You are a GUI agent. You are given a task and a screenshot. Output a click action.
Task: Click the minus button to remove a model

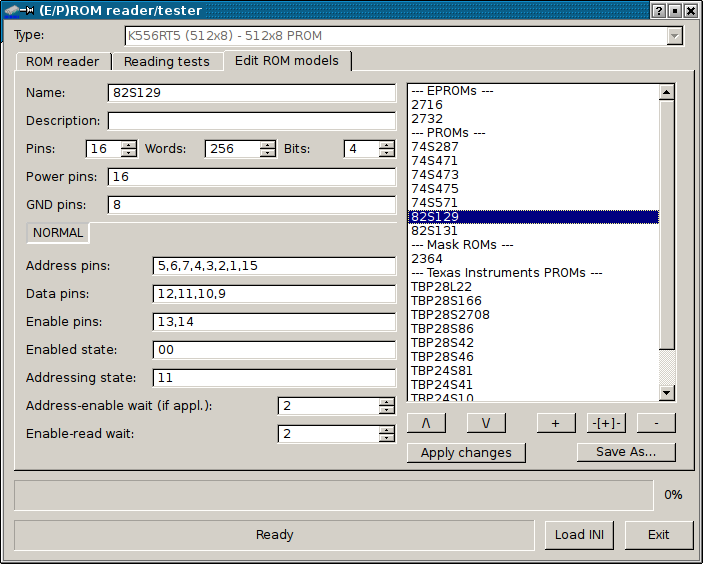(656, 423)
